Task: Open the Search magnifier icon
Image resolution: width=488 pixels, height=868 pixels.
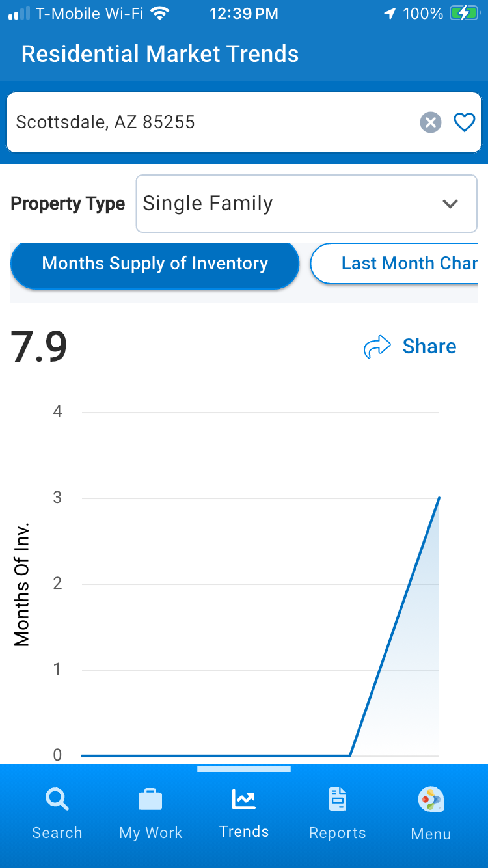Action: pos(57,799)
